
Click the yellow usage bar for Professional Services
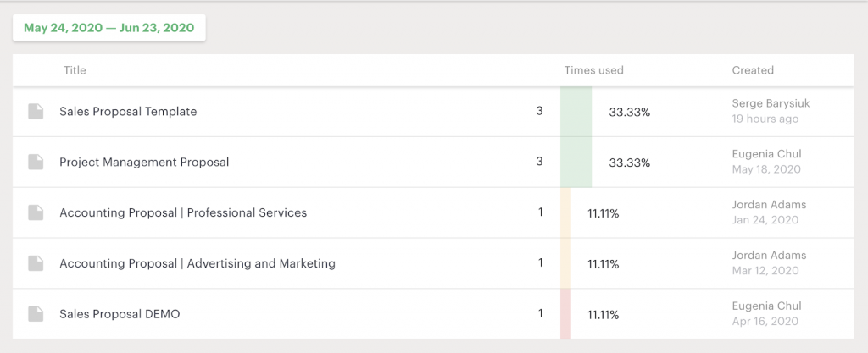pos(565,212)
